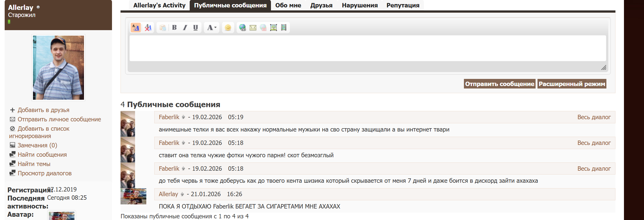Screen dimensions: 644x220
Task: Click the insert link globe icon
Action: tap(242, 28)
